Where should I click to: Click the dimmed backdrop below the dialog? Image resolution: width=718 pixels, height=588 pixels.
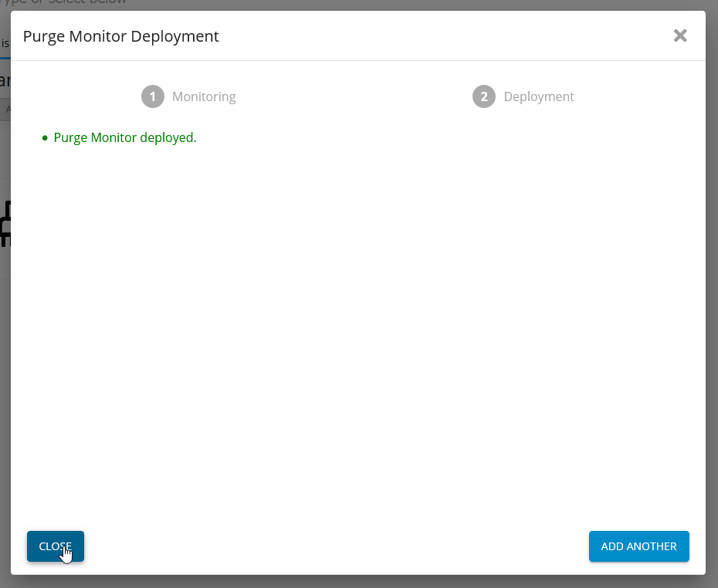coord(359,581)
